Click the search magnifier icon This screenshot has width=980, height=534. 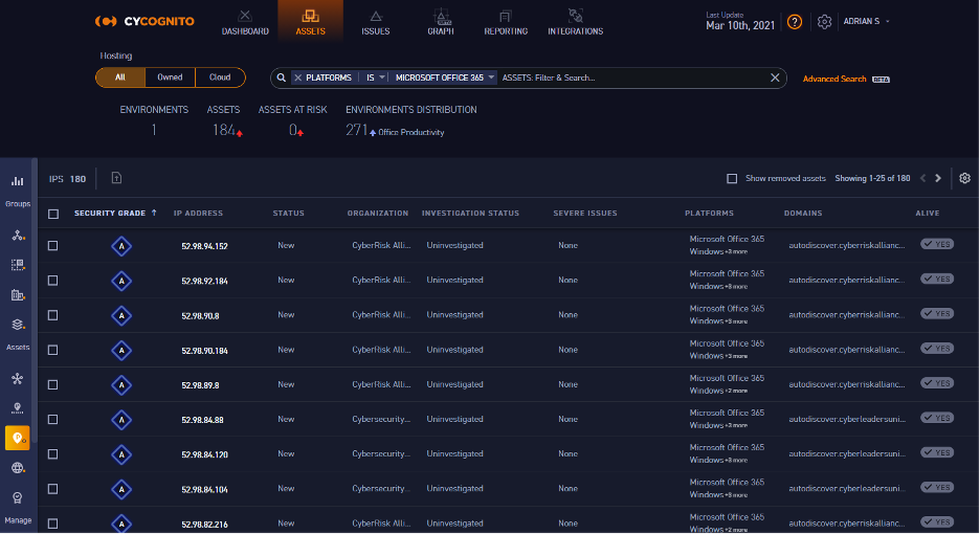[281, 78]
